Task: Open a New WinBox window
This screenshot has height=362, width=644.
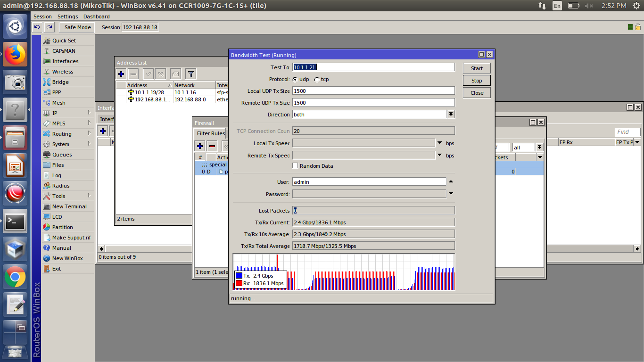Action: click(67, 258)
